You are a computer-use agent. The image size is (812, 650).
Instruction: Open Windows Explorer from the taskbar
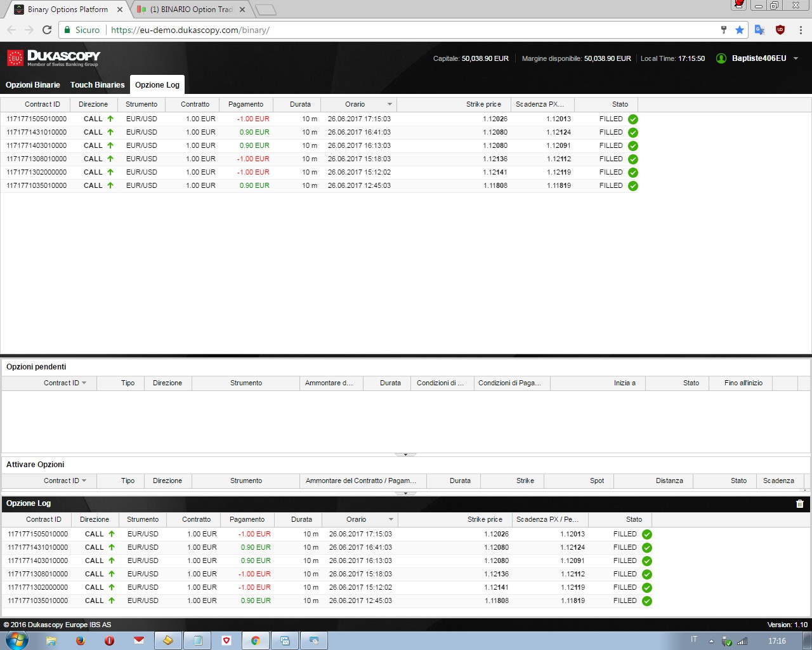coord(51,640)
